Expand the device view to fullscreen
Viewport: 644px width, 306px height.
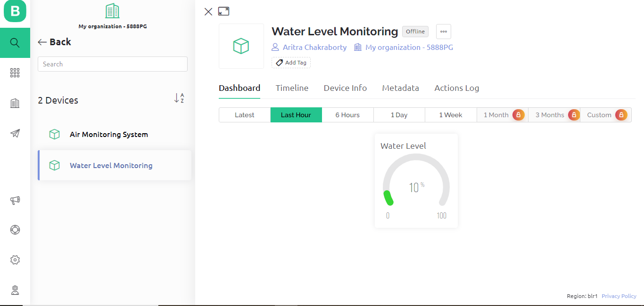[223, 11]
